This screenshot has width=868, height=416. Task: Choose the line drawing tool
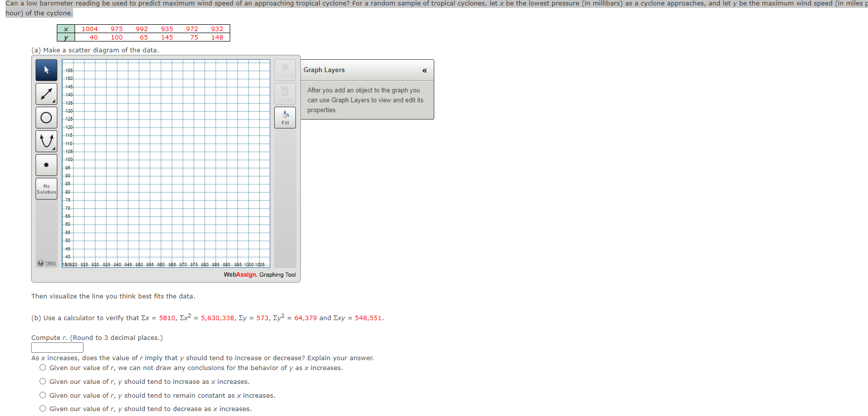pos(46,94)
